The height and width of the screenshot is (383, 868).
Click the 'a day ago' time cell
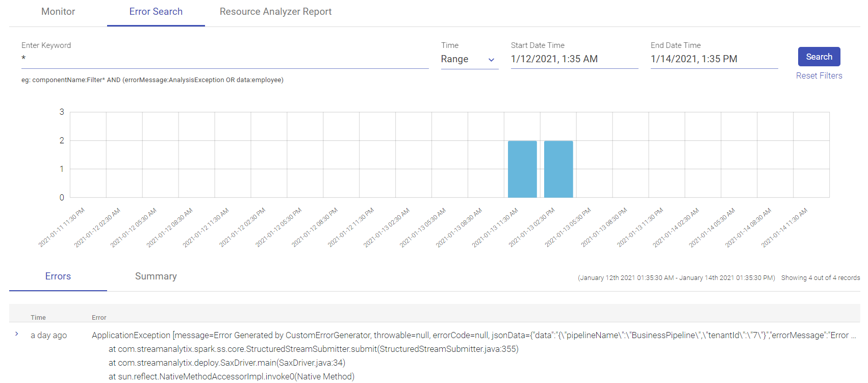[49, 335]
